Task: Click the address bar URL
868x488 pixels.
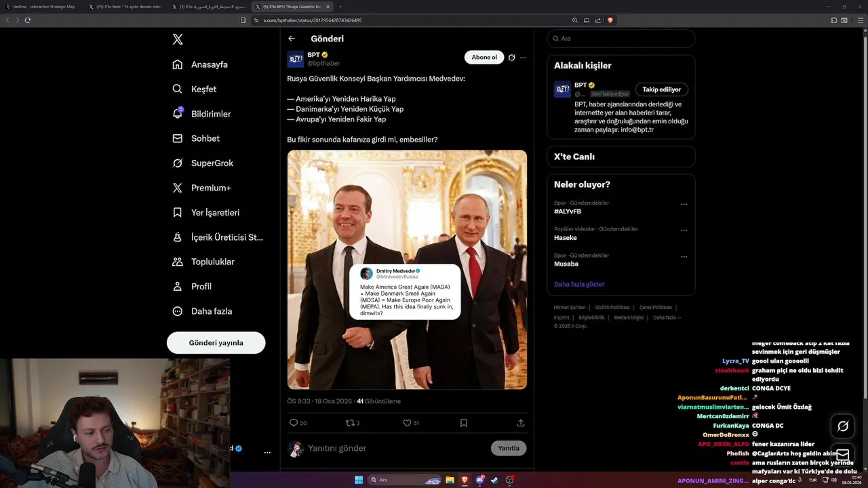Action: pyautogui.click(x=313, y=20)
